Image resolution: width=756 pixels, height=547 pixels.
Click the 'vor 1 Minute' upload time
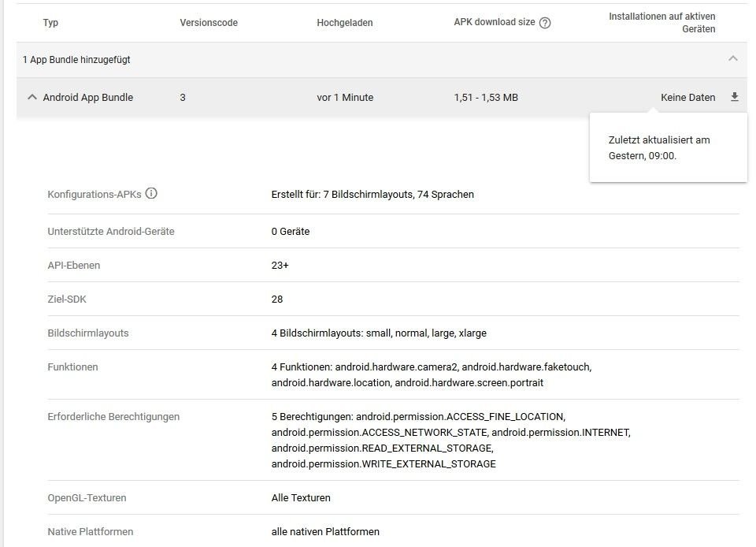345,98
